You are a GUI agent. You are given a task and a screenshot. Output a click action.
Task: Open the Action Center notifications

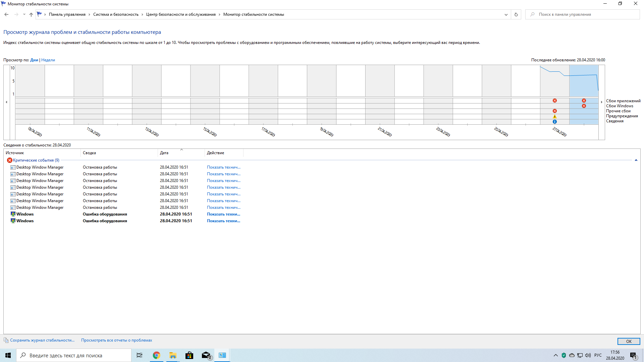tap(634, 355)
